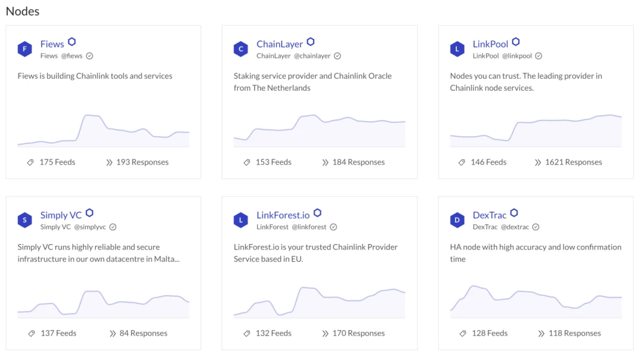Screen dimensions: 644x361
Task: Click the '153 Feeds' label
Action: click(x=274, y=162)
